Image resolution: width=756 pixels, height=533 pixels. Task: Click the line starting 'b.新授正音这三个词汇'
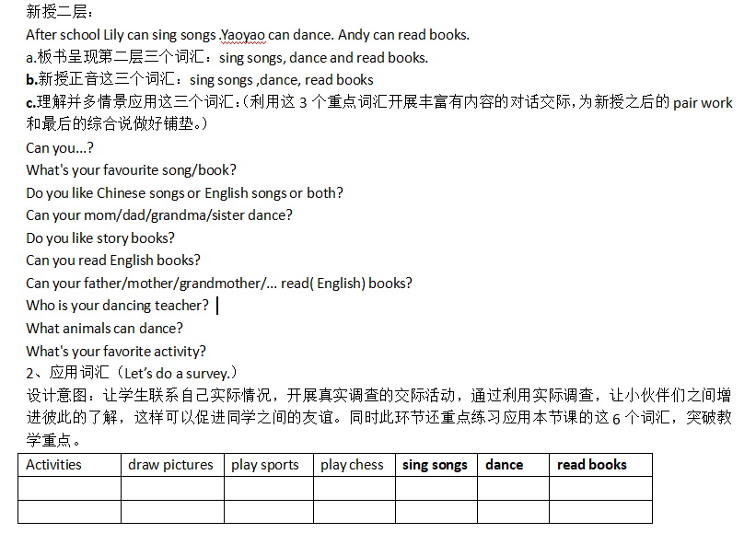point(200,79)
